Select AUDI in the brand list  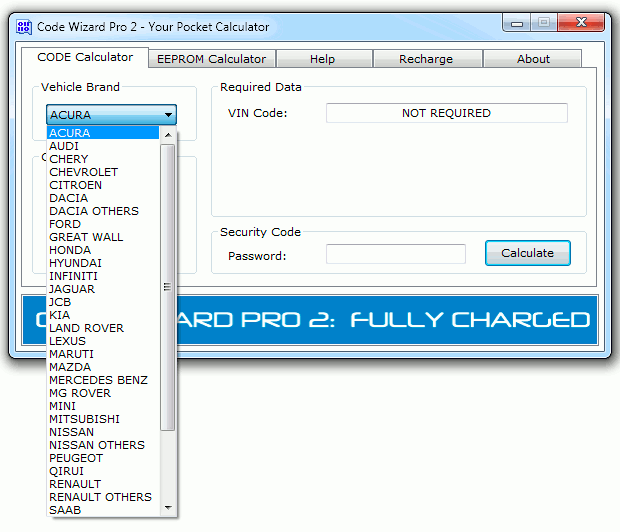click(103, 146)
